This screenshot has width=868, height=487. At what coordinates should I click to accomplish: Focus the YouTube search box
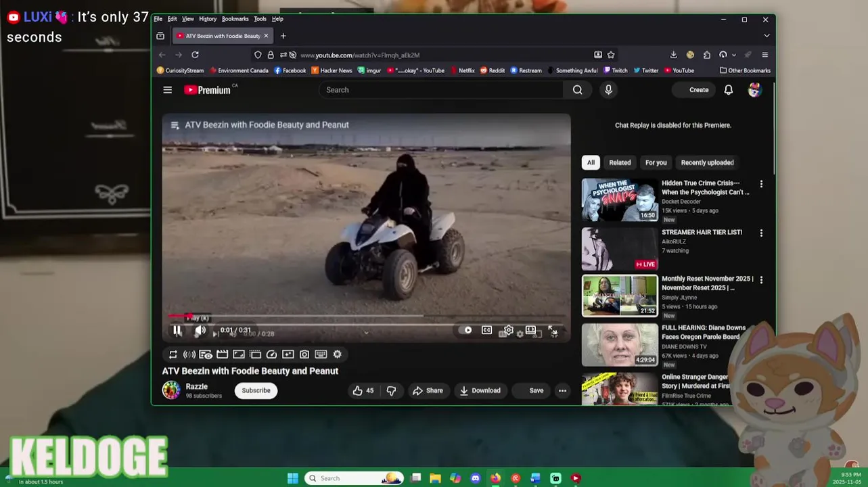[x=441, y=90]
